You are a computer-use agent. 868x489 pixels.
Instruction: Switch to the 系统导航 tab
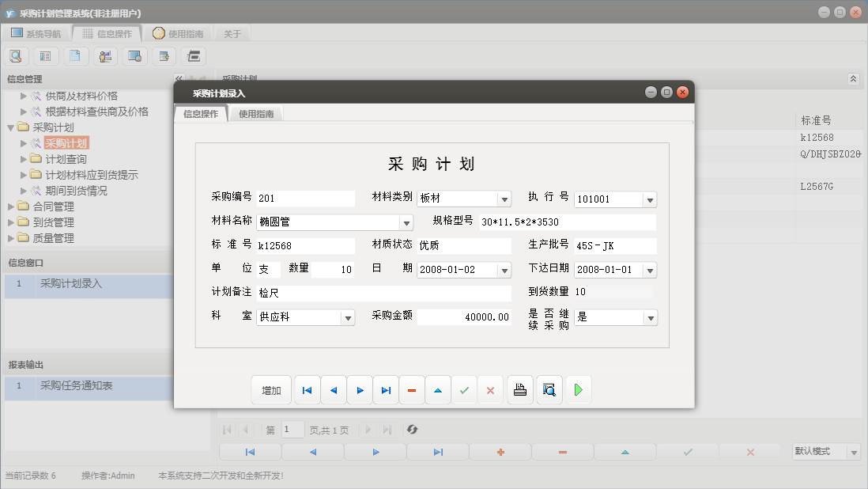(x=36, y=33)
